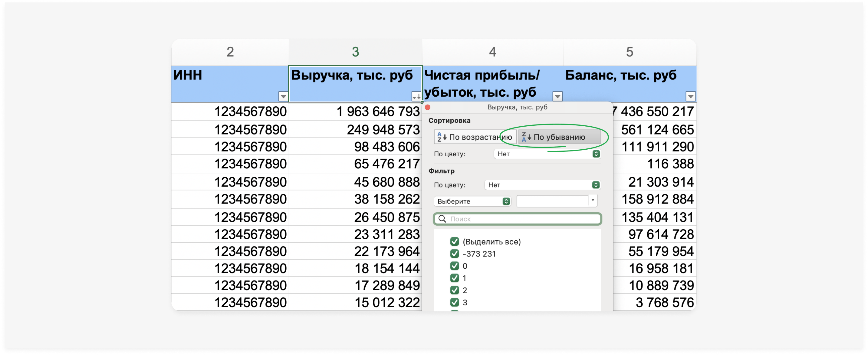Select the Чистая прибыль/убыток header cell
The image size is (868, 355).
click(x=493, y=84)
